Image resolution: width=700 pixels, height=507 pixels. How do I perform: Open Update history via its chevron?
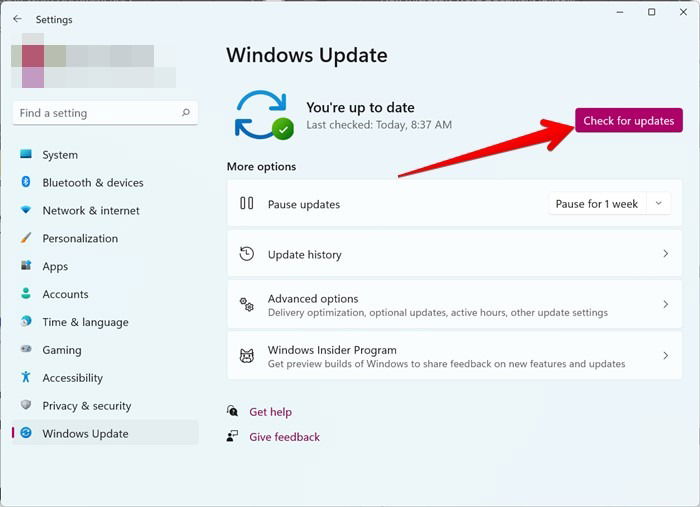point(666,254)
